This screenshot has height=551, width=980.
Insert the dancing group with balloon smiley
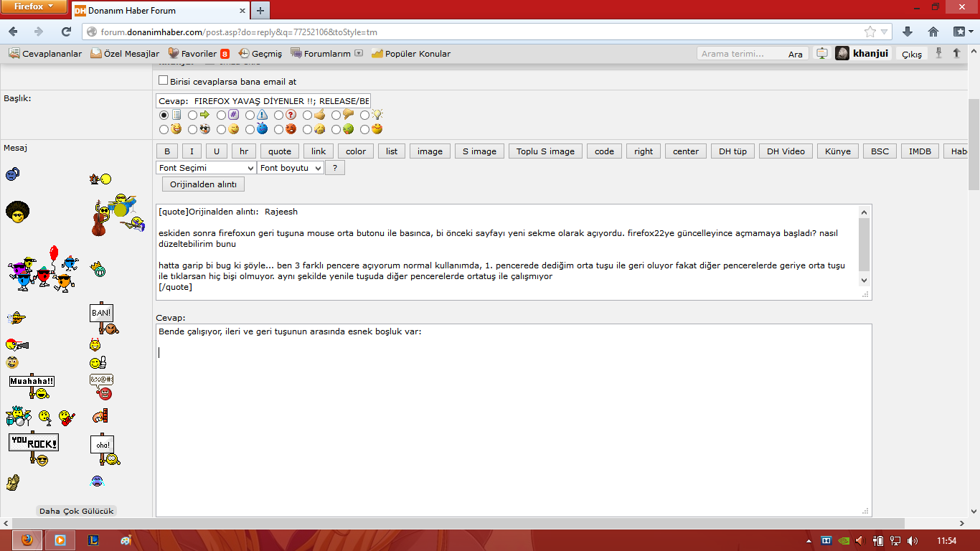43,268
